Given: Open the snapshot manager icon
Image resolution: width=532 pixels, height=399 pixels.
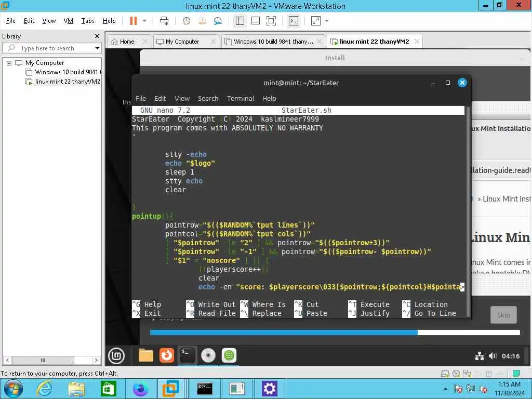Looking at the screenshot, I should point(218,21).
